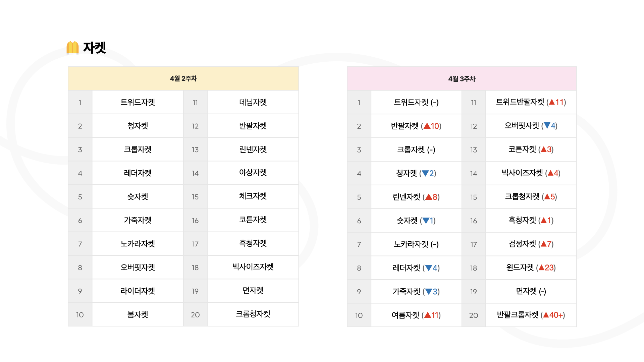The width and height of the screenshot is (644, 362).
Task: Click the yellow jacket emoji icon
Action: [72, 48]
